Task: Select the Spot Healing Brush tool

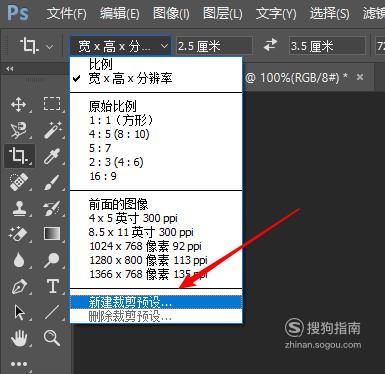Action: tap(19, 182)
